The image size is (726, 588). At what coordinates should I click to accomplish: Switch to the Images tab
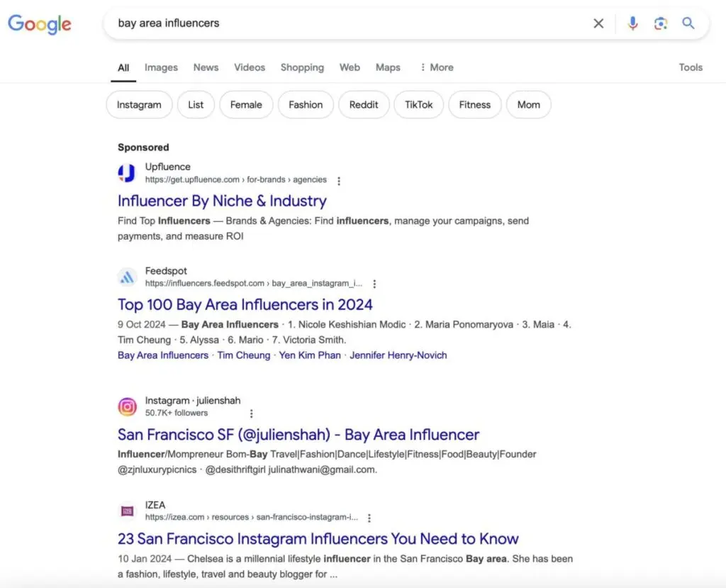point(161,67)
